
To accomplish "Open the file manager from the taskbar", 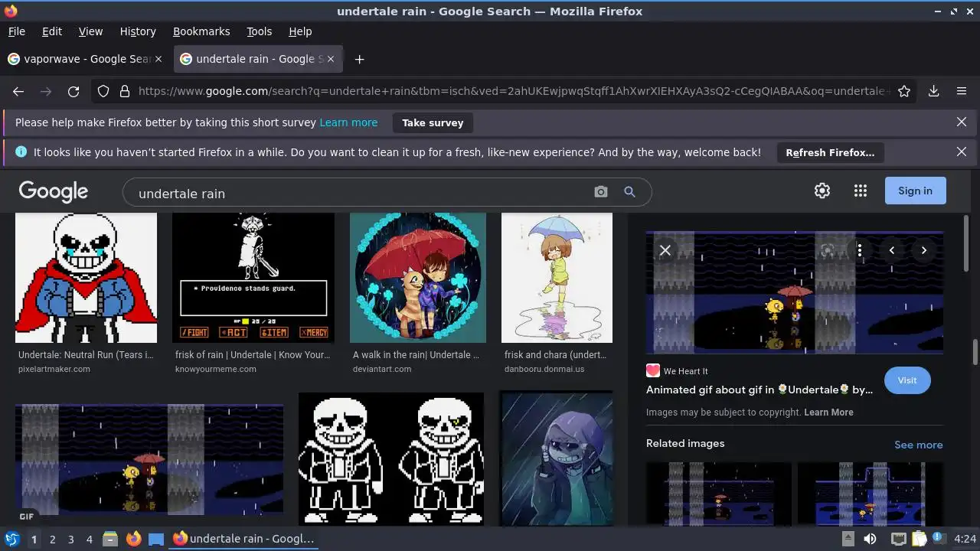I will pyautogui.click(x=110, y=539).
